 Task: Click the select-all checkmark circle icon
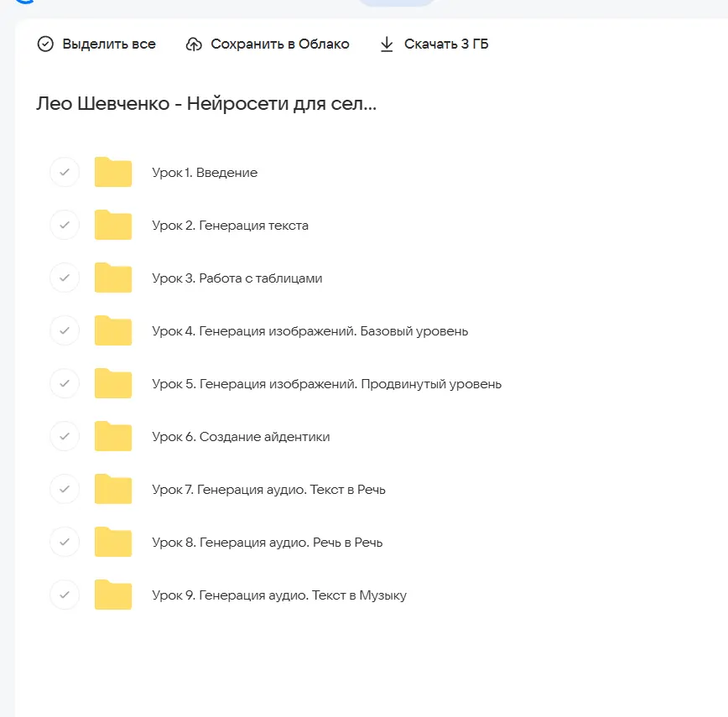point(45,44)
